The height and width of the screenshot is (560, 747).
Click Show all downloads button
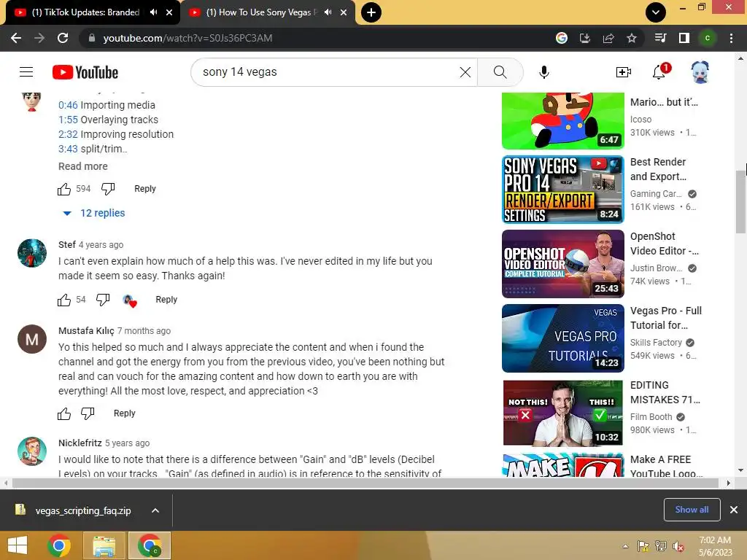tap(692, 510)
